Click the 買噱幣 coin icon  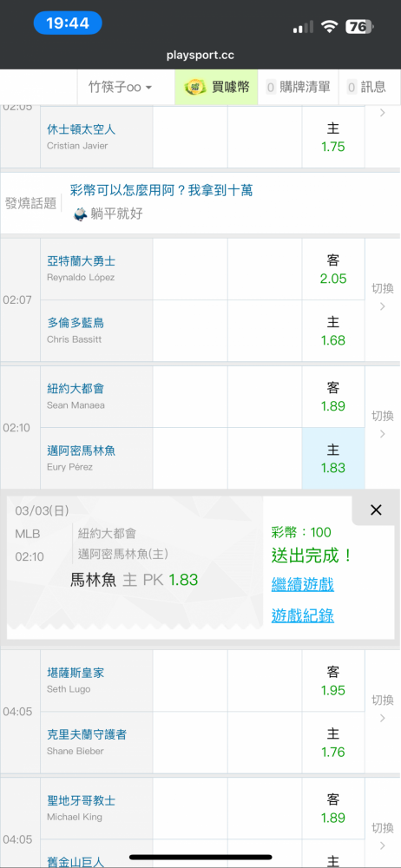(194, 87)
